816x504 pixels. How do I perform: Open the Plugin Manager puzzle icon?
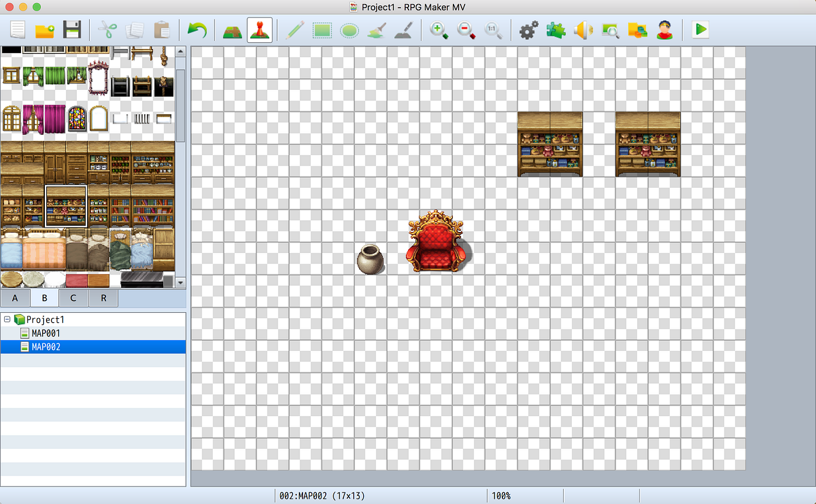pos(555,30)
